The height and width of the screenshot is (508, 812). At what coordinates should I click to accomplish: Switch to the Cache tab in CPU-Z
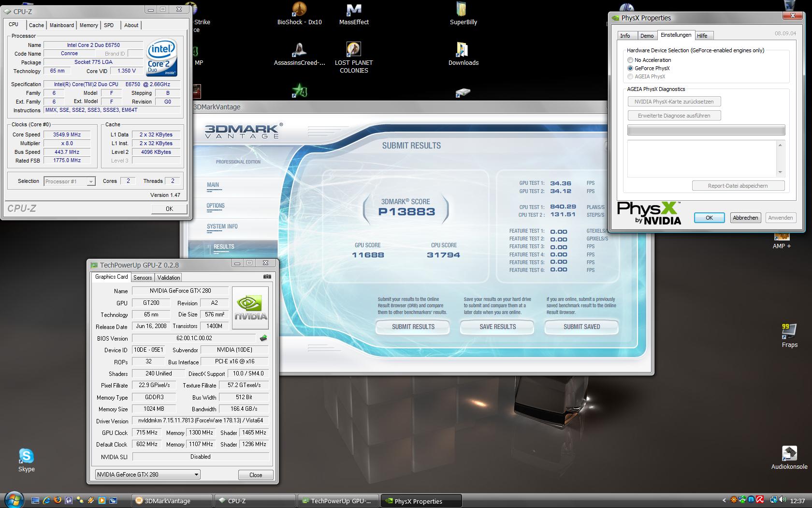click(x=36, y=25)
